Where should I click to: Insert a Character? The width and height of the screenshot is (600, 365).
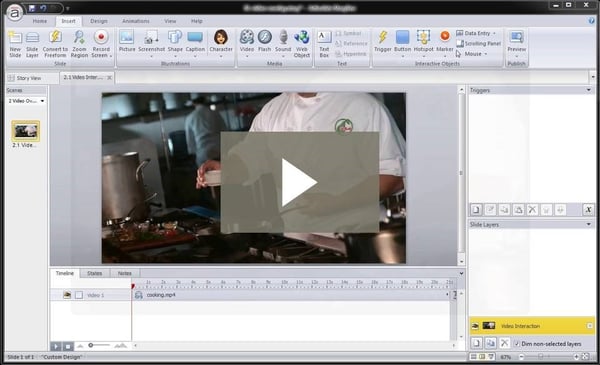tap(221, 37)
